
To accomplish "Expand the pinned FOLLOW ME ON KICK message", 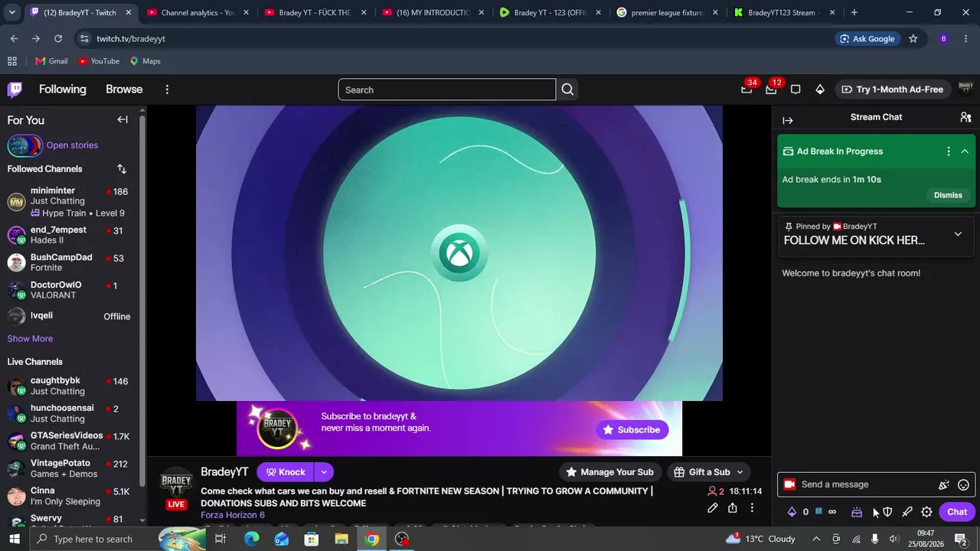I will pos(958,234).
